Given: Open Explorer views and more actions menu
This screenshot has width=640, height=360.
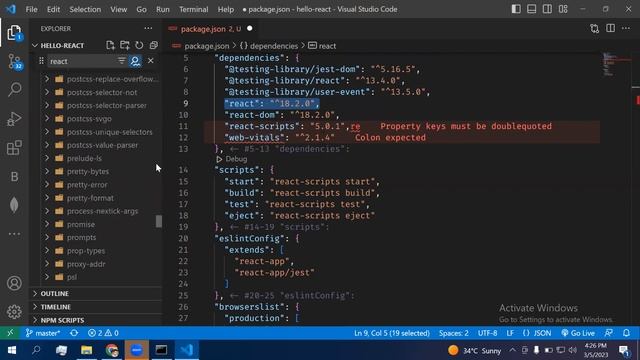Looking at the screenshot, I should (148, 29).
